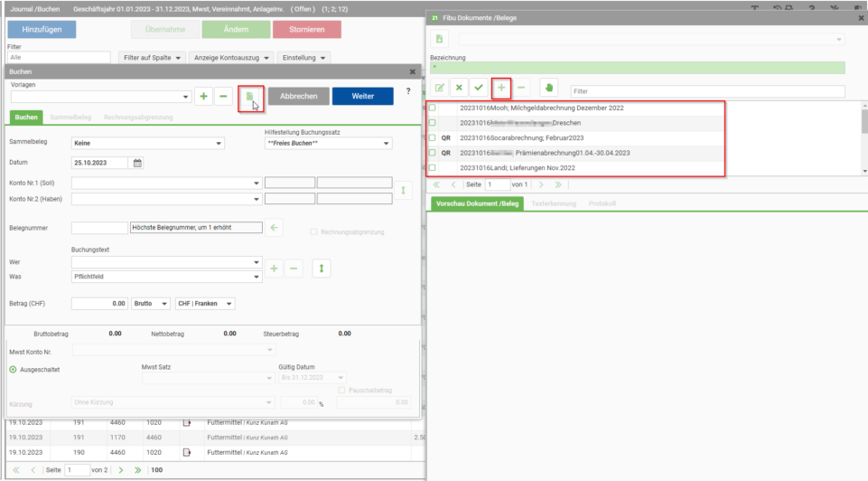
Task: Open the calendar picker next to Datum
Action: [137, 163]
